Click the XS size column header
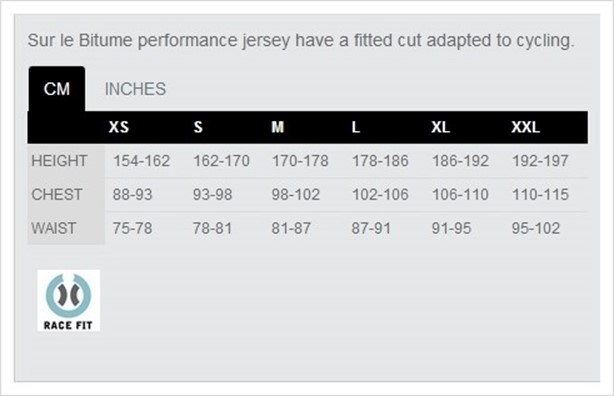This screenshot has width=614, height=396. [x=119, y=127]
